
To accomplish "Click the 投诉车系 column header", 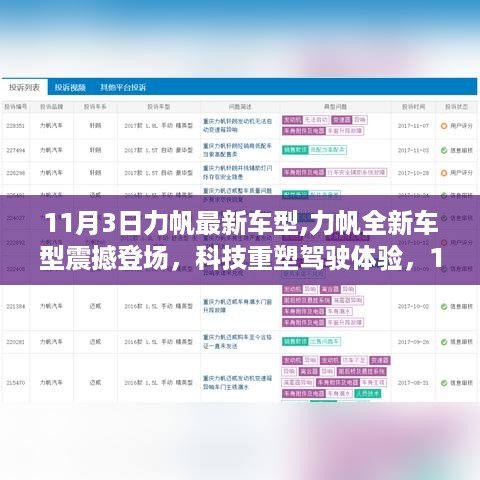I will [x=95, y=107].
